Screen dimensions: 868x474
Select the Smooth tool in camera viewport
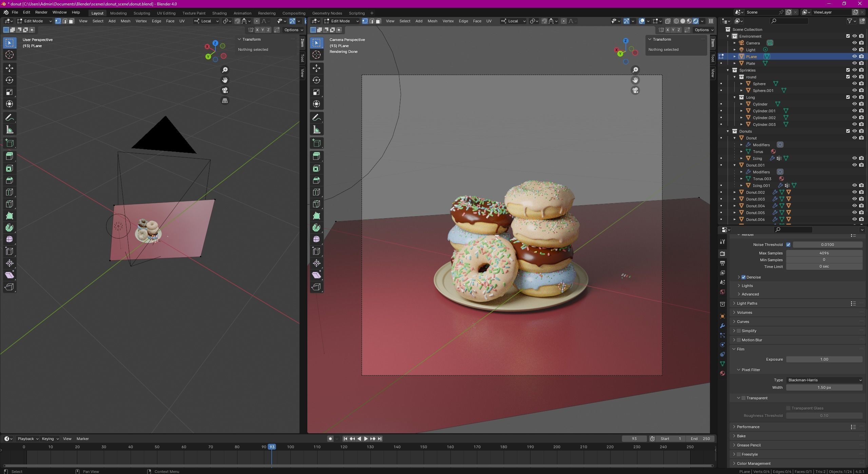pos(316,240)
